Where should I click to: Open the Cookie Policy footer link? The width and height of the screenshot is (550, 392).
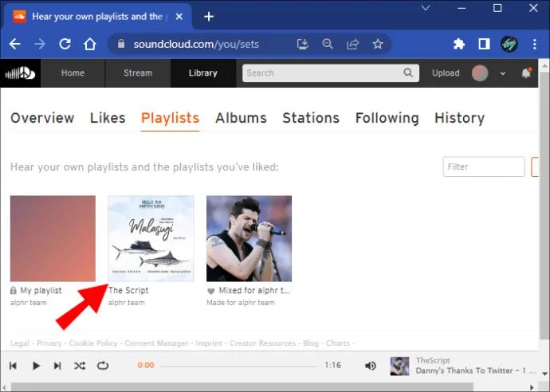click(x=93, y=343)
